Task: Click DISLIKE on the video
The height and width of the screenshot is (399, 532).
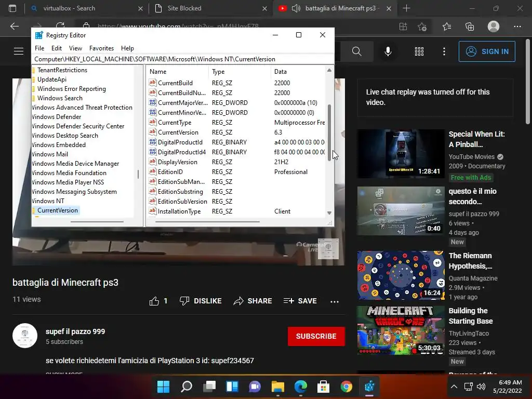Action: click(x=201, y=301)
